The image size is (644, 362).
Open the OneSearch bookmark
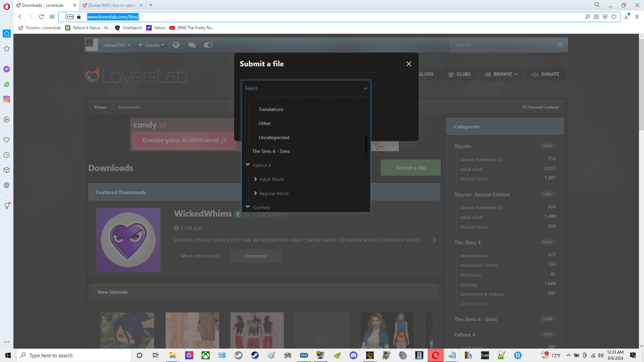tap(128, 28)
